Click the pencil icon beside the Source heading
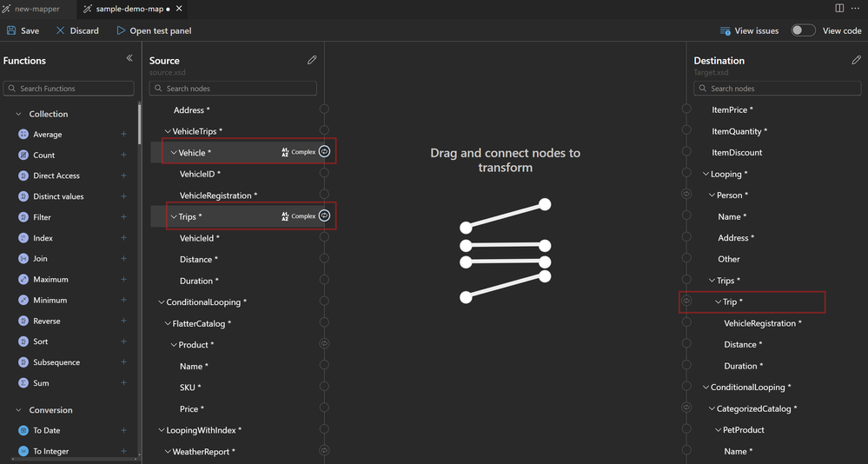 pyautogui.click(x=312, y=60)
